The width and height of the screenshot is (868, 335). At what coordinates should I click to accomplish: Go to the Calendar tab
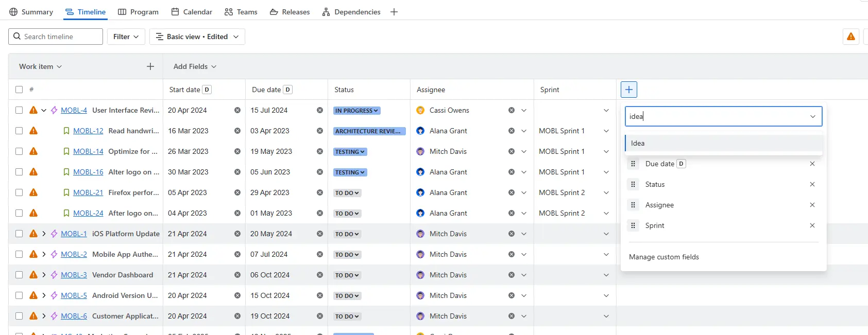coord(192,12)
